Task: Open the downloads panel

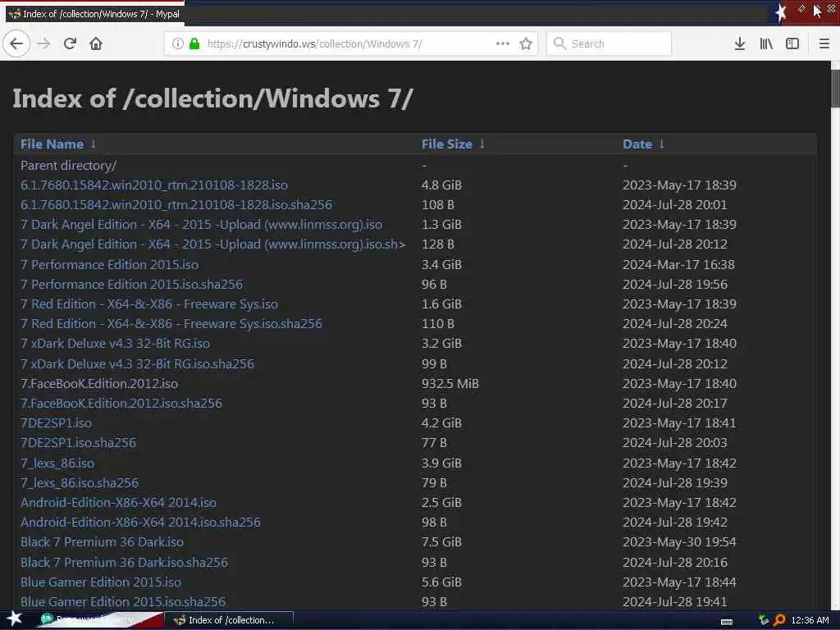Action: [740, 43]
